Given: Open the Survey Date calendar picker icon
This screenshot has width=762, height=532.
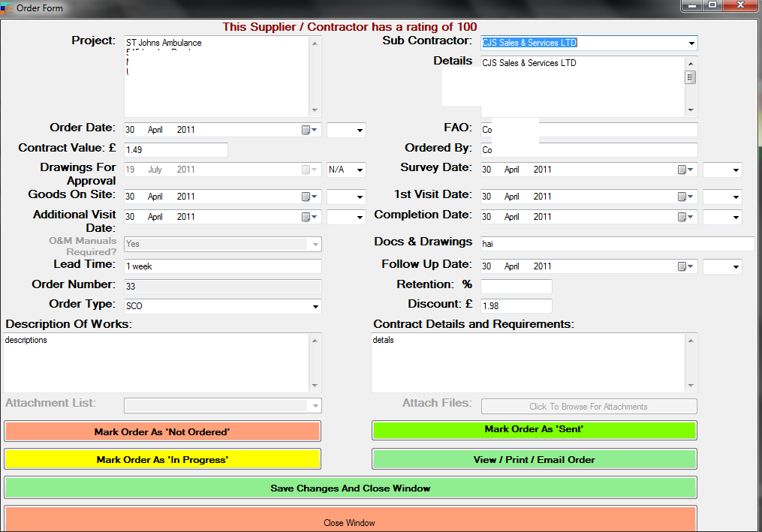Looking at the screenshot, I should [683, 170].
